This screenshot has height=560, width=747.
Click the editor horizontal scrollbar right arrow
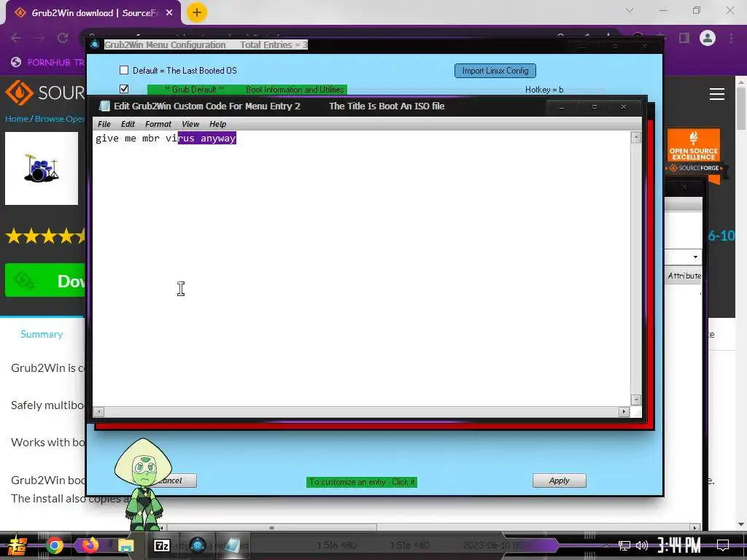624,411
